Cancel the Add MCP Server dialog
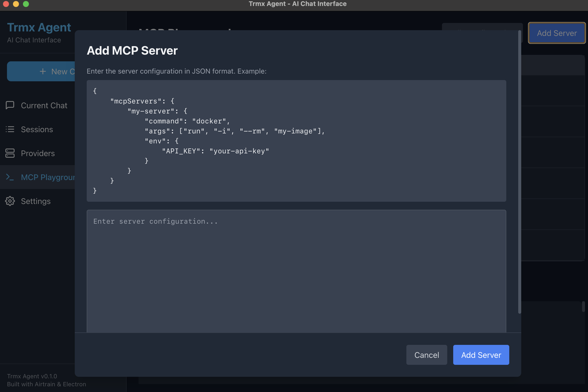The image size is (588, 392). coord(426,355)
